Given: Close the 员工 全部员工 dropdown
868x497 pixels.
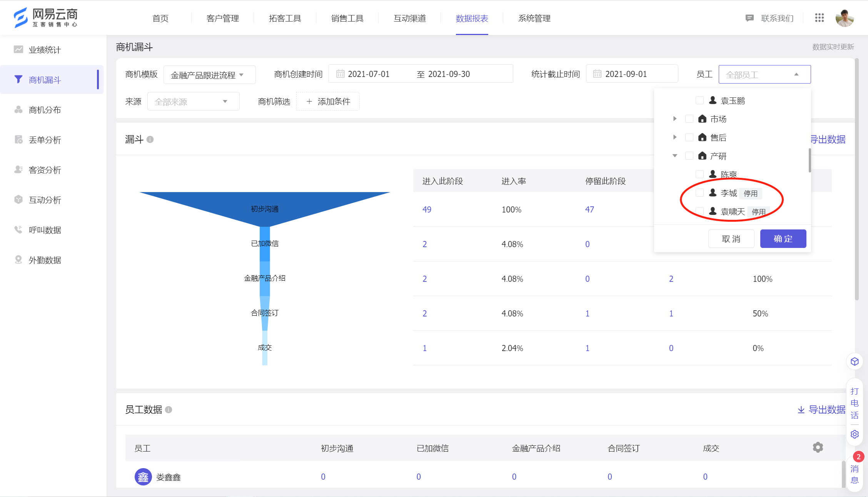Looking at the screenshot, I should [765, 74].
